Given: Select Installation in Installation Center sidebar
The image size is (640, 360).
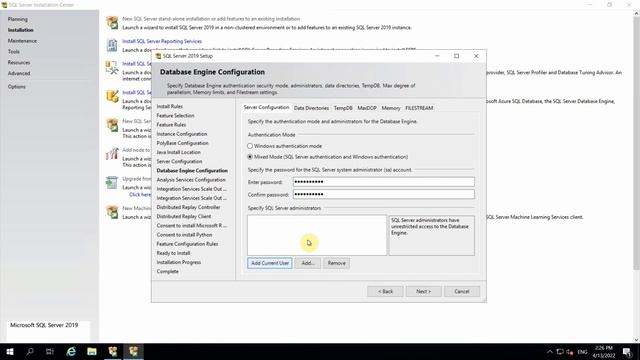Looking at the screenshot, I should (20, 30).
